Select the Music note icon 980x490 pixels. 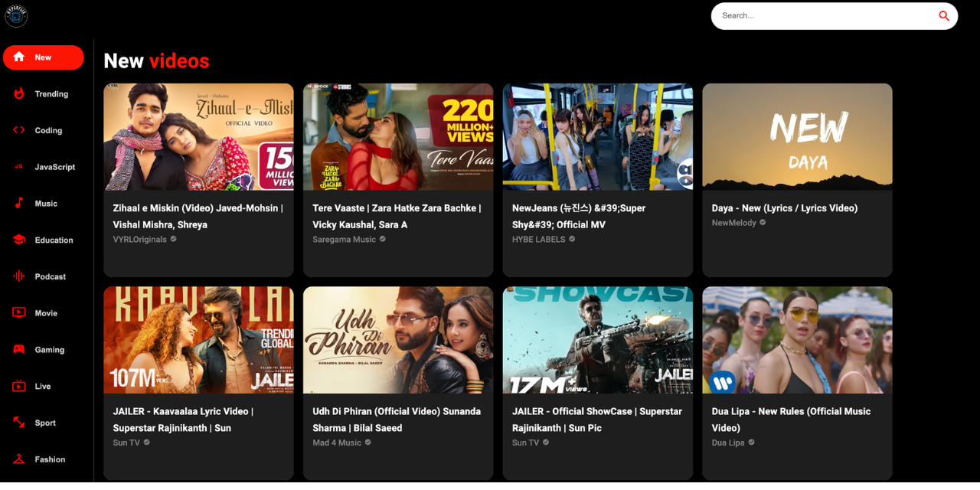tap(19, 204)
